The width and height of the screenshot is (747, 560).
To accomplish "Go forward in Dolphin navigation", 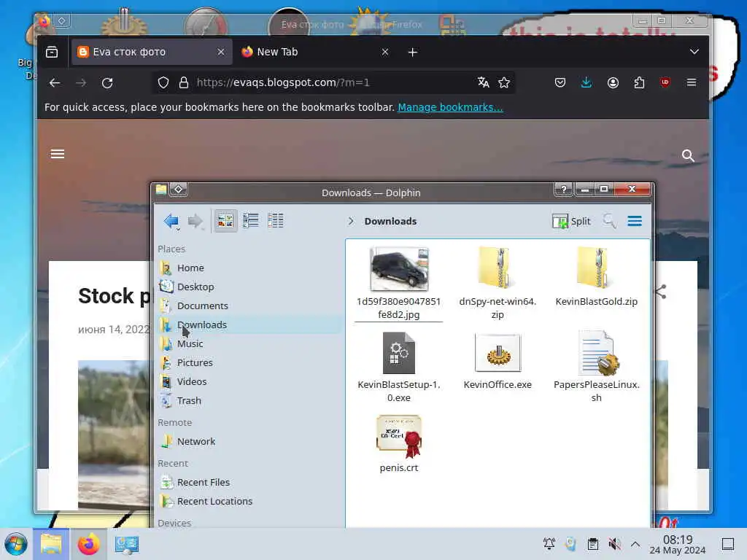I will pos(196,221).
